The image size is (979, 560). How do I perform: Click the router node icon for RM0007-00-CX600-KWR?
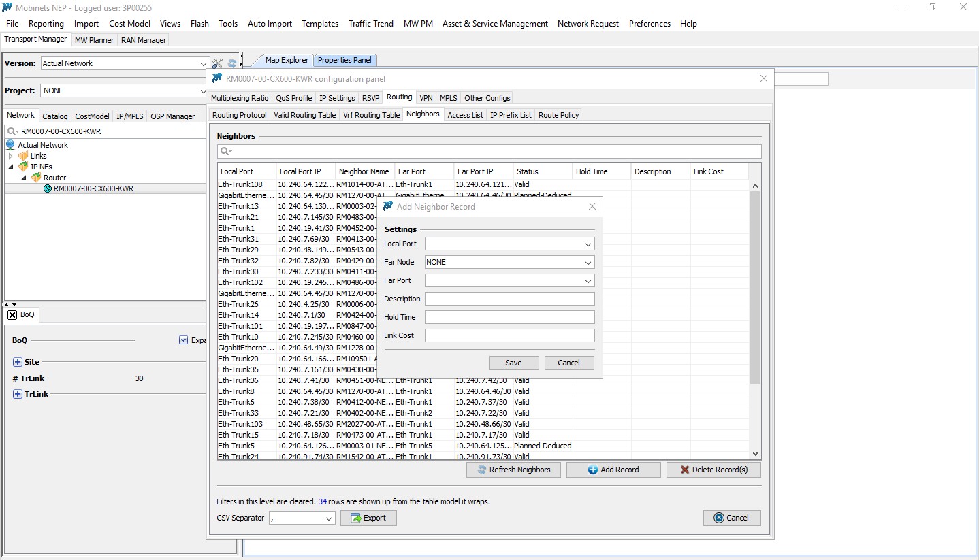point(48,188)
